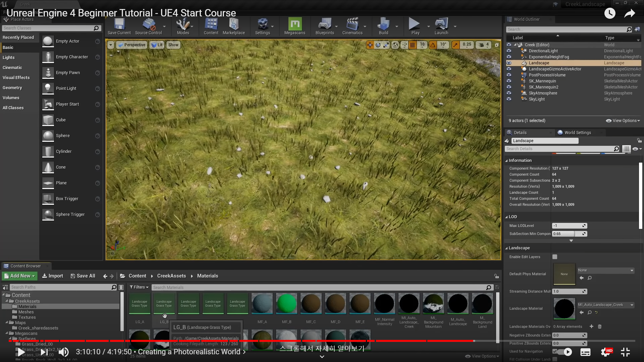
Task: Collapse the Information section in Details
Action: pos(506,161)
